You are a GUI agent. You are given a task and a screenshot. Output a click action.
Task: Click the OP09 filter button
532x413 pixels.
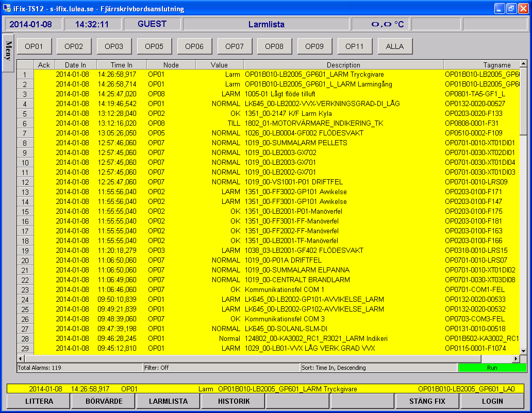[314, 46]
